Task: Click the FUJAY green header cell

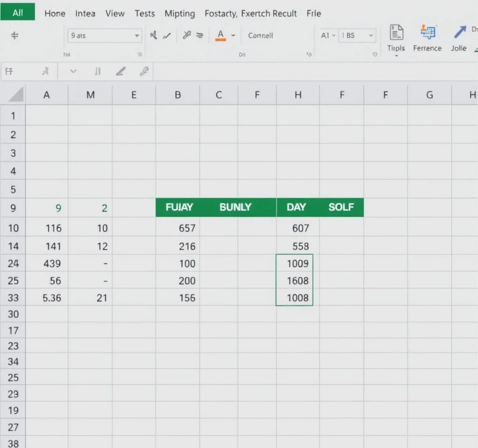Action: pos(179,207)
